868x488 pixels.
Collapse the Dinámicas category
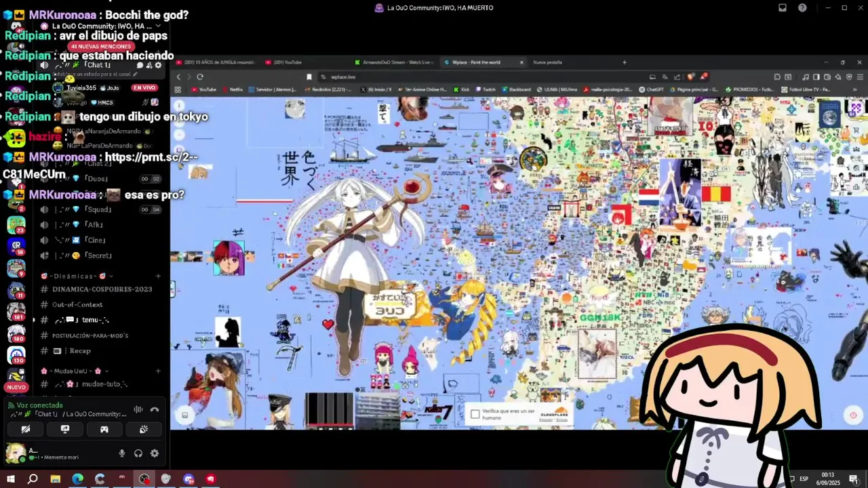[77, 276]
